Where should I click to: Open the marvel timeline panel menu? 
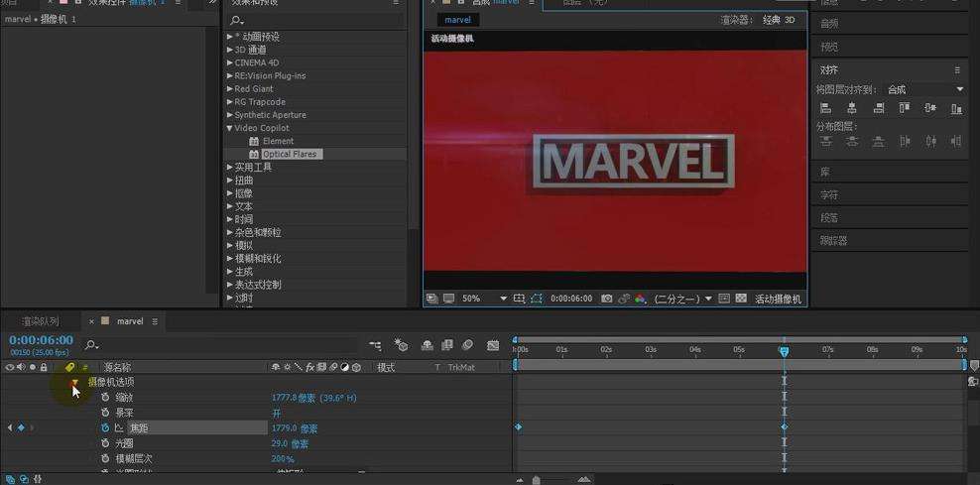[155, 321]
